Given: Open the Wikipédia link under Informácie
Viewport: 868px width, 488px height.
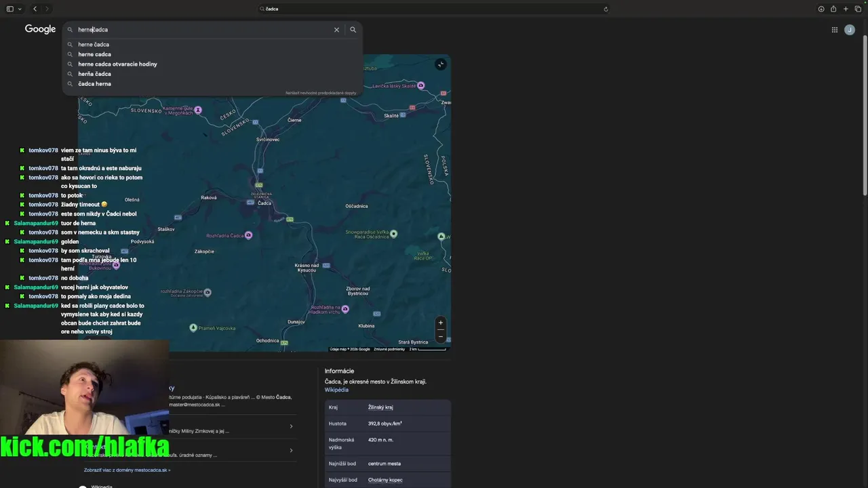Looking at the screenshot, I should [x=336, y=390].
